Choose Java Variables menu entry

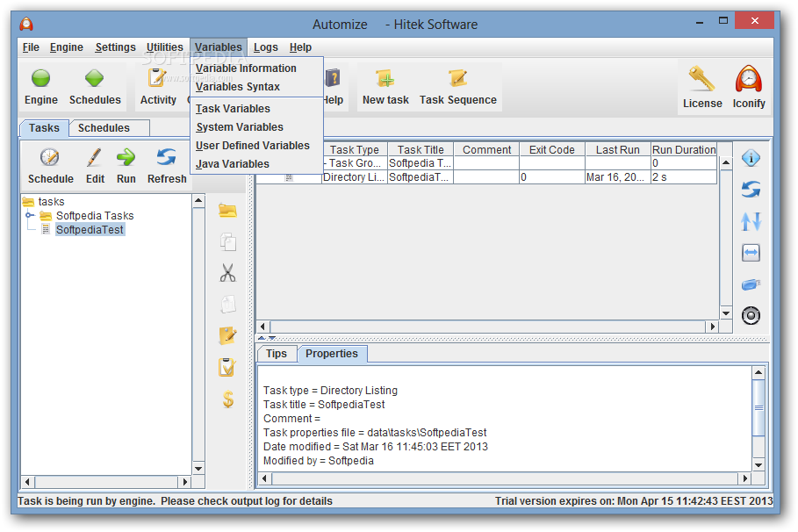point(256,163)
